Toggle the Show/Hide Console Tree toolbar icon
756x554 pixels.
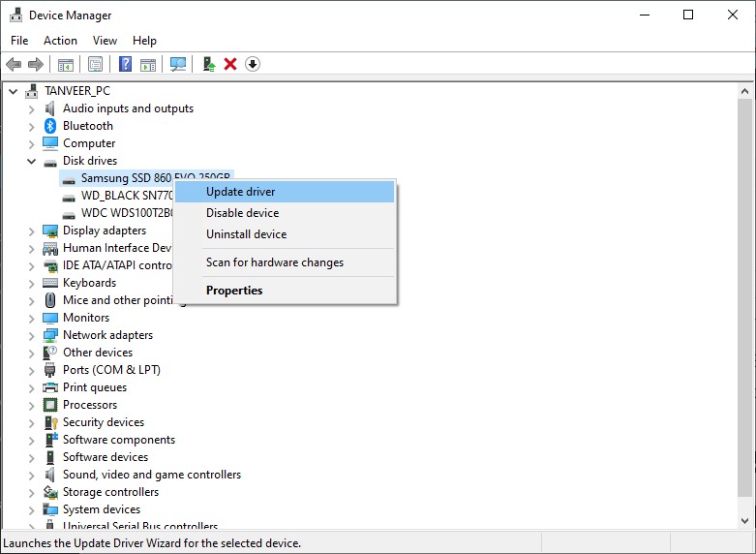(x=66, y=64)
